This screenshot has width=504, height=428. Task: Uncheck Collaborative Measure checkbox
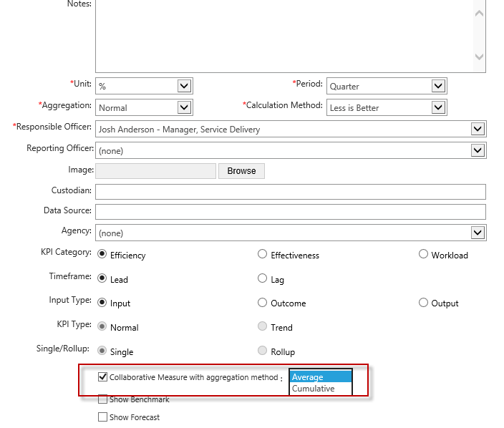pos(102,376)
